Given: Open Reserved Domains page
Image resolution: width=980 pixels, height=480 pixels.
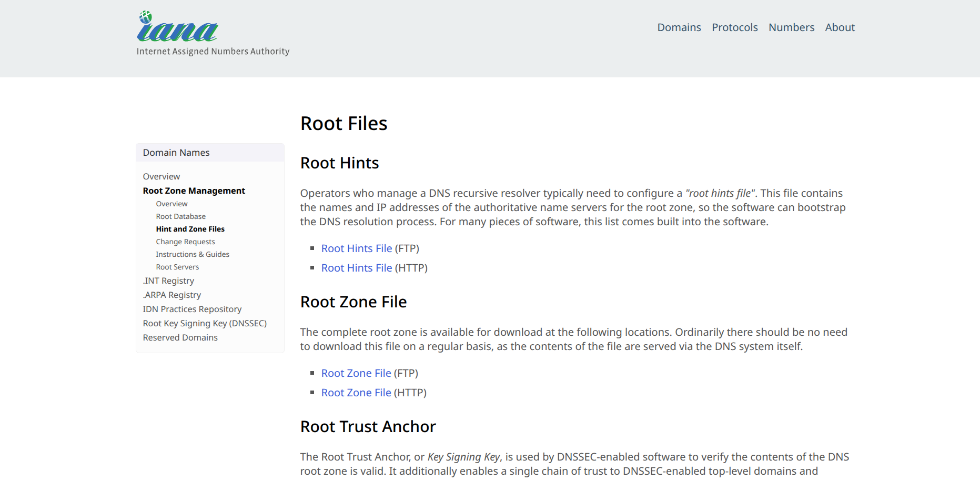Looking at the screenshot, I should [180, 337].
